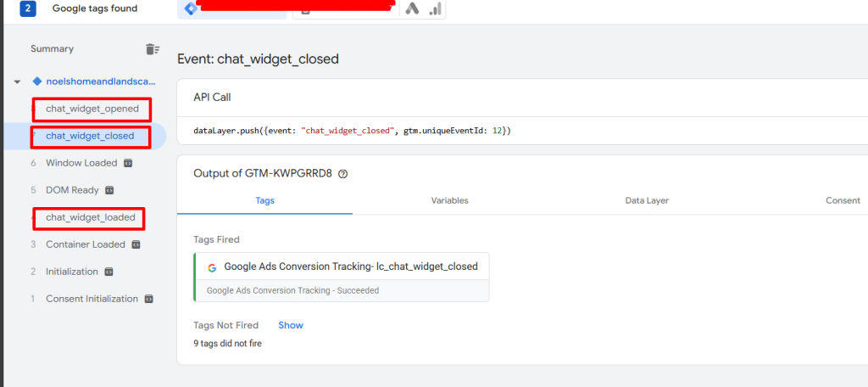Click the blue tag count badge
The height and width of the screenshot is (387, 868).
(x=27, y=8)
